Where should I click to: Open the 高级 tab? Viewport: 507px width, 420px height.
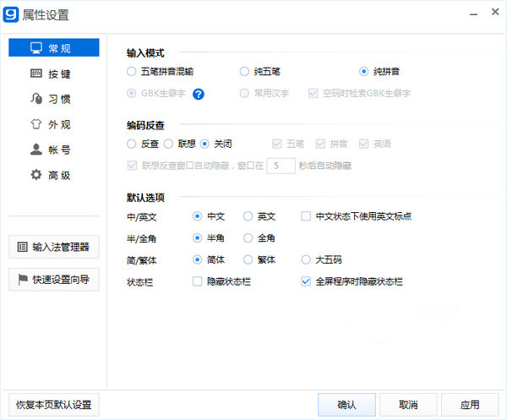(x=54, y=175)
